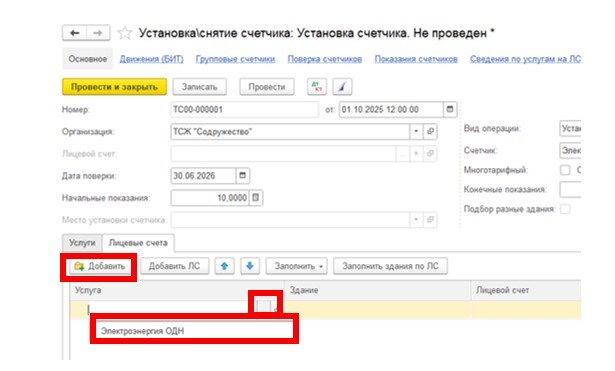Go back with the left arrow button
Viewport: 615px width, 371px height.
tap(75, 33)
